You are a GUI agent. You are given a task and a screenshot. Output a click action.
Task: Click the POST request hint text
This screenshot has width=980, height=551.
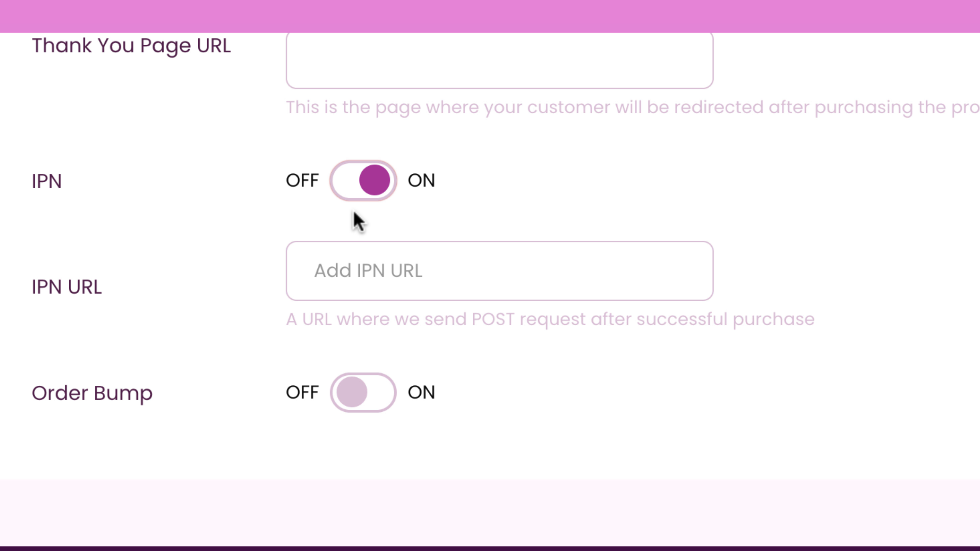[x=550, y=320]
